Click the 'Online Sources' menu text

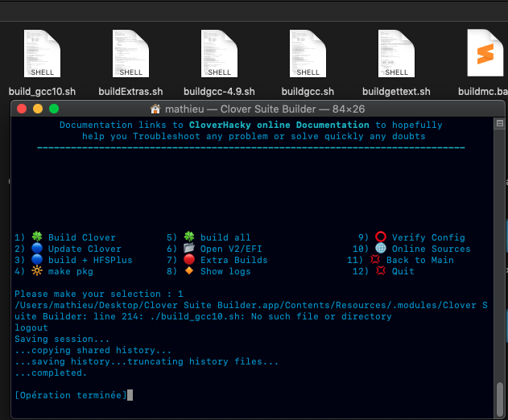432,249
